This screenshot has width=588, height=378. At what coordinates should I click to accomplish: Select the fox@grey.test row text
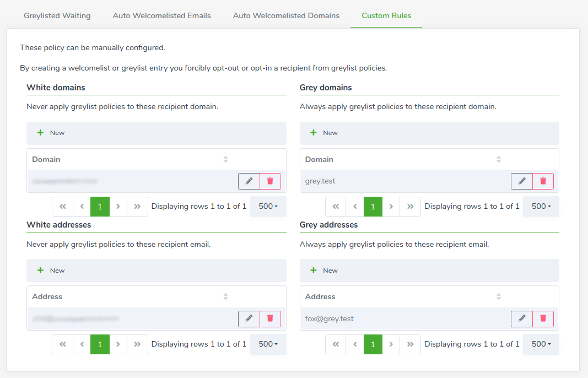tap(329, 318)
